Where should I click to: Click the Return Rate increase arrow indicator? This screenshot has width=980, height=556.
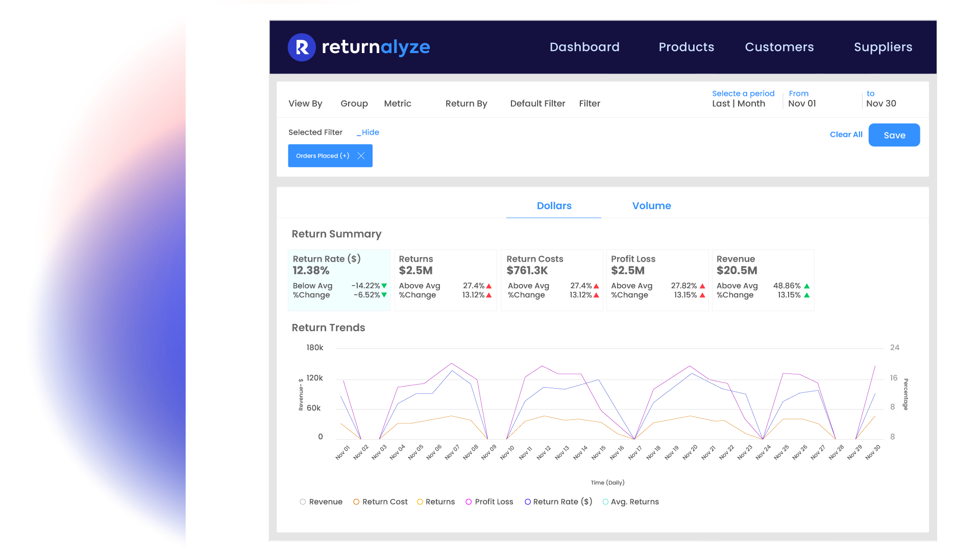coord(383,286)
